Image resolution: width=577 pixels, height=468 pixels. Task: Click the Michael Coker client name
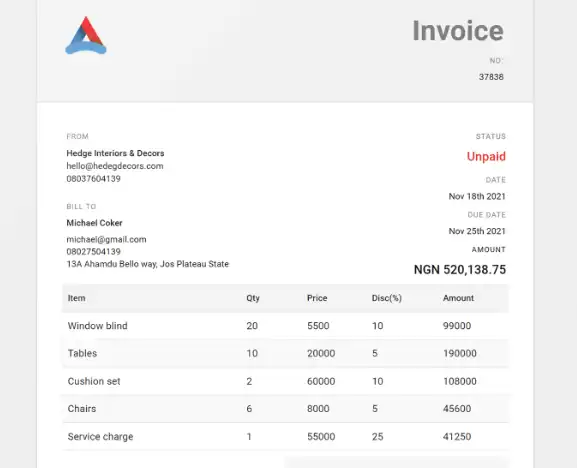point(94,223)
